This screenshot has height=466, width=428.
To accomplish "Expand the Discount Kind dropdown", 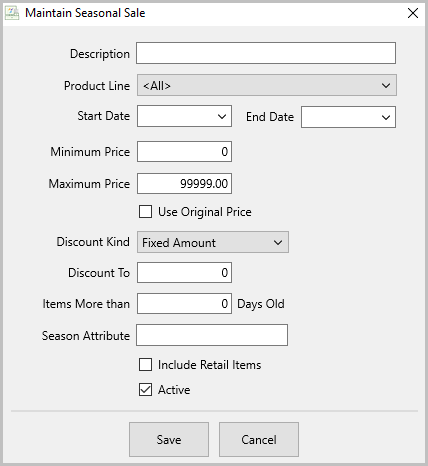I will pos(213,242).
